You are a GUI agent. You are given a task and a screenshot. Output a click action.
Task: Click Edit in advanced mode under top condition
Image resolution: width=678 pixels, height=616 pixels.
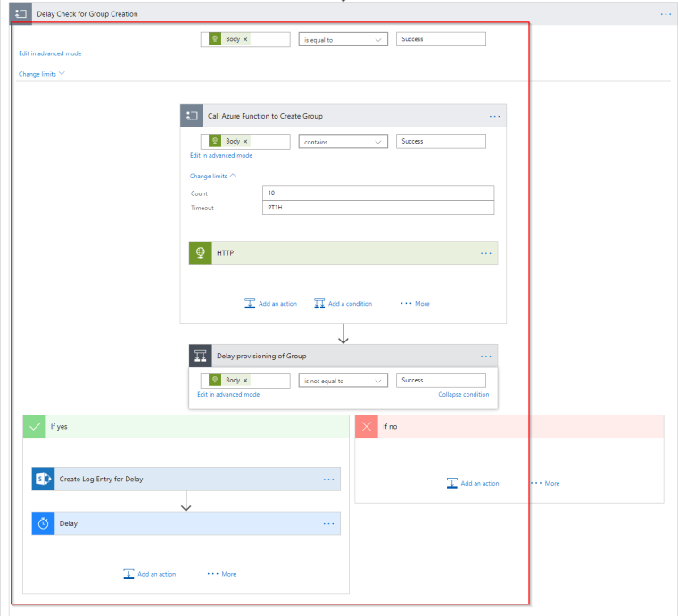tap(50, 53)
